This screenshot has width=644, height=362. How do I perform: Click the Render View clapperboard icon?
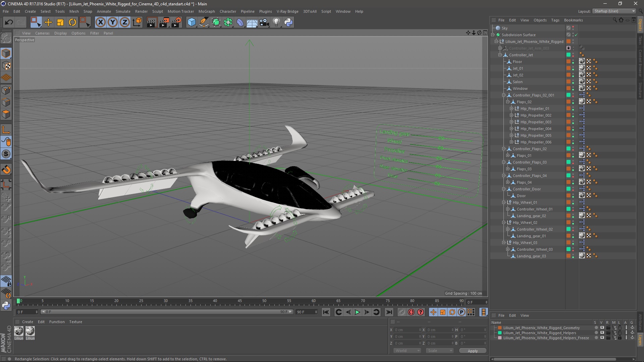152,22
